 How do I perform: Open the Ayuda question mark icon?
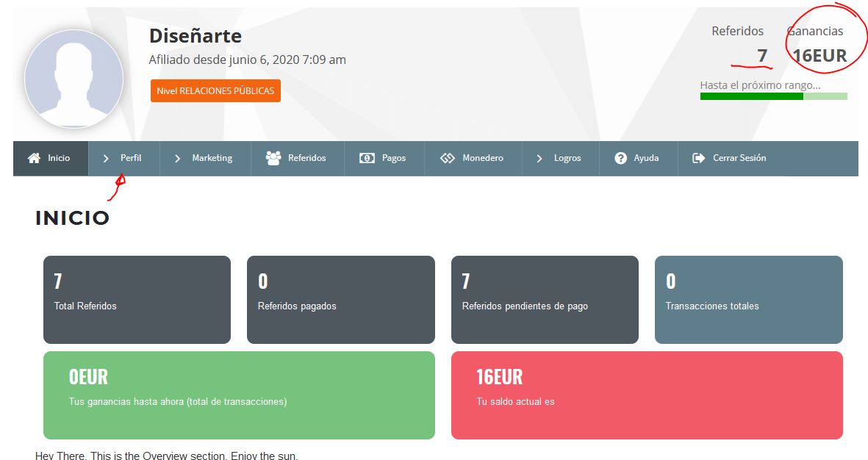(x=620, y=158)
